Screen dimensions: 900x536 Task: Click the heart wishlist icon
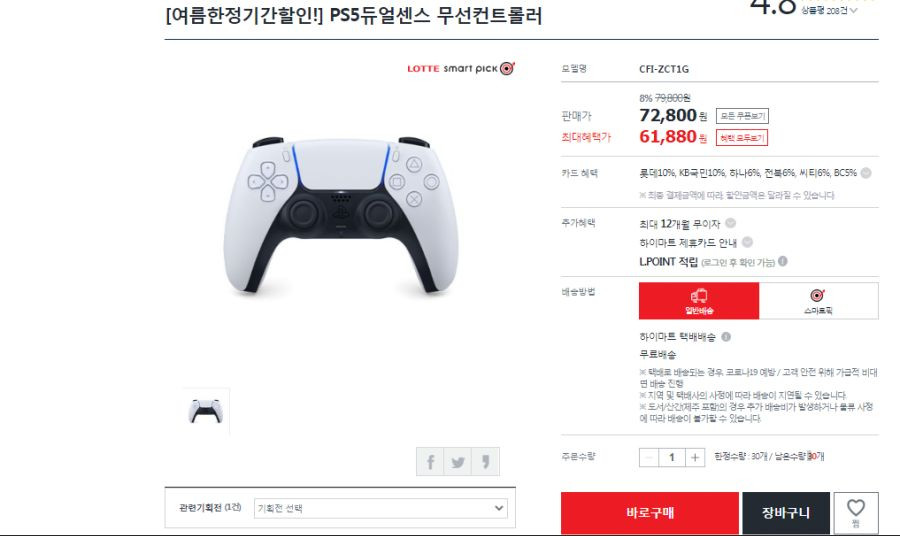pyautogui.click(x=856, y=512)
